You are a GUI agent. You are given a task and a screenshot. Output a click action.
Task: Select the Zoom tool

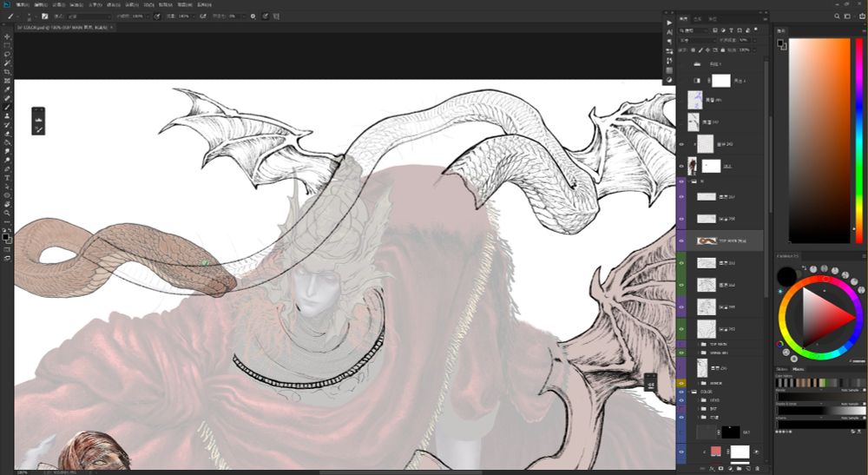click(7, 213)
